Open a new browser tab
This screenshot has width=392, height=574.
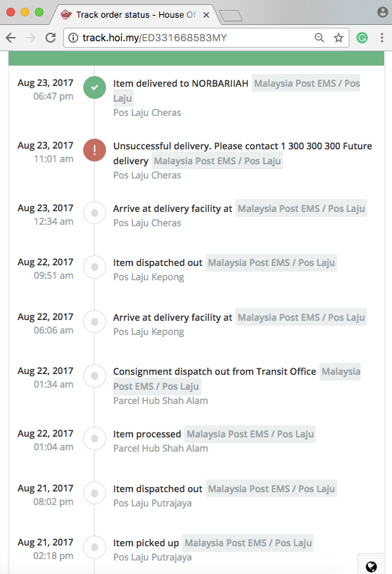coord(231,16)
